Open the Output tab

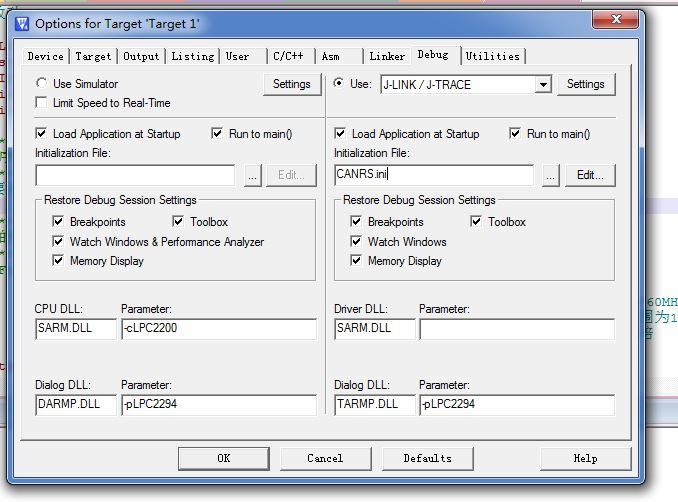point(141,56)
